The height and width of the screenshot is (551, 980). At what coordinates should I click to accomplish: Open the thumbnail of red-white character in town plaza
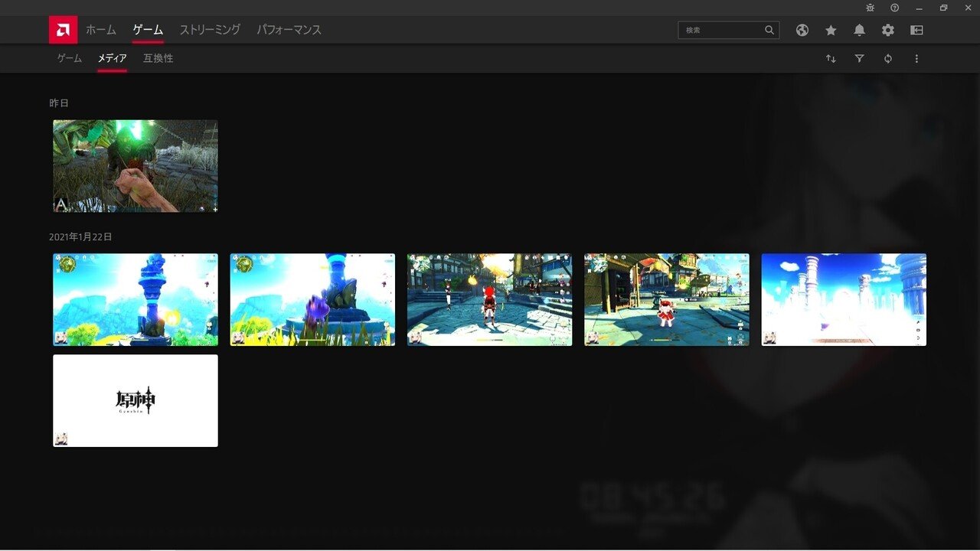click(667, 300)
